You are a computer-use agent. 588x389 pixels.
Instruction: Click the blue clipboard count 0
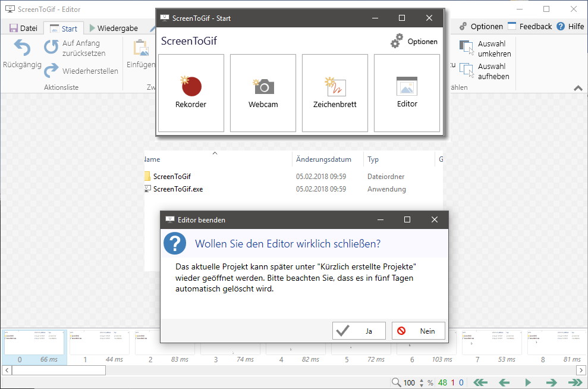point(461,382)
